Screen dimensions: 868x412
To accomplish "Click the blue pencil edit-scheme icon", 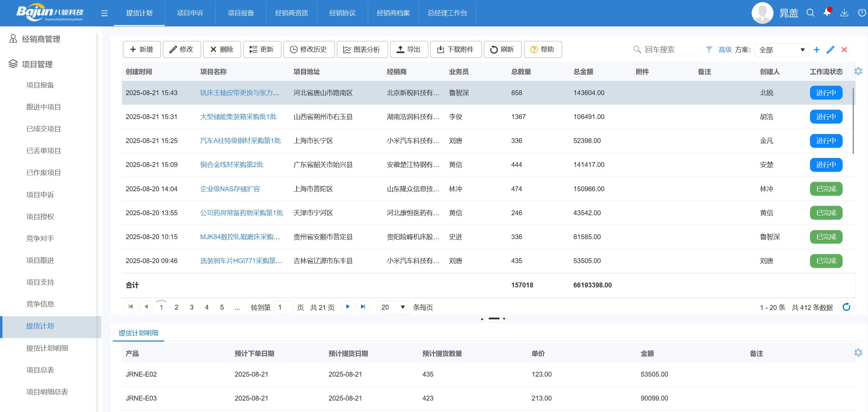I will coord(830,50).
